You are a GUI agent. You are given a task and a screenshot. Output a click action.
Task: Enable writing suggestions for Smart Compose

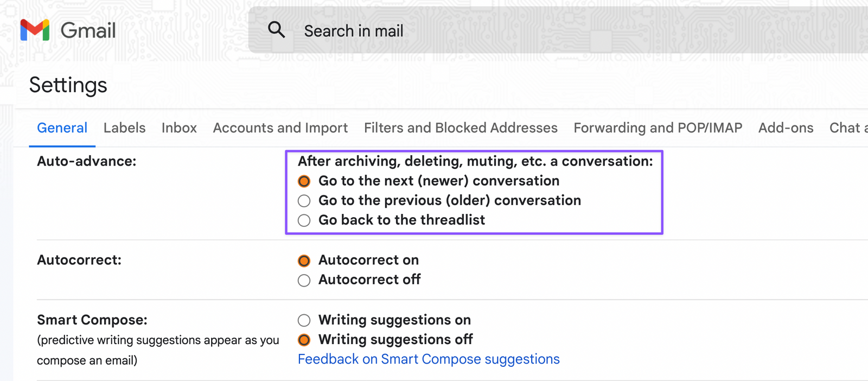tap(304, 320)
